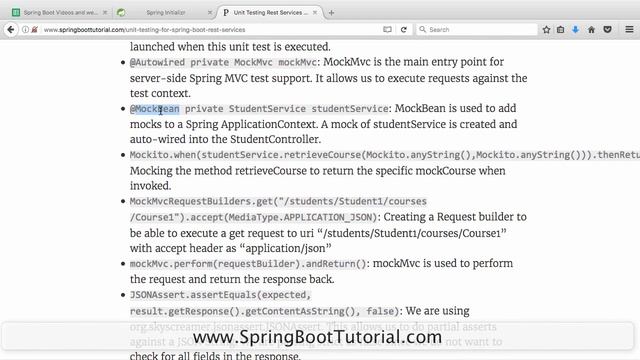Click the Mockito.when(studentService.retrieveCourse code line

tap(384, 155)
